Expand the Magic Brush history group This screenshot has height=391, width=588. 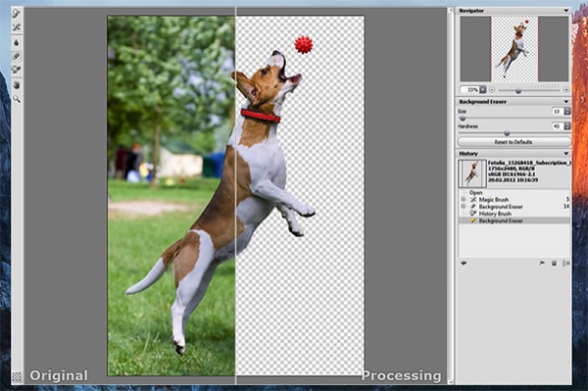click(464, 200)
